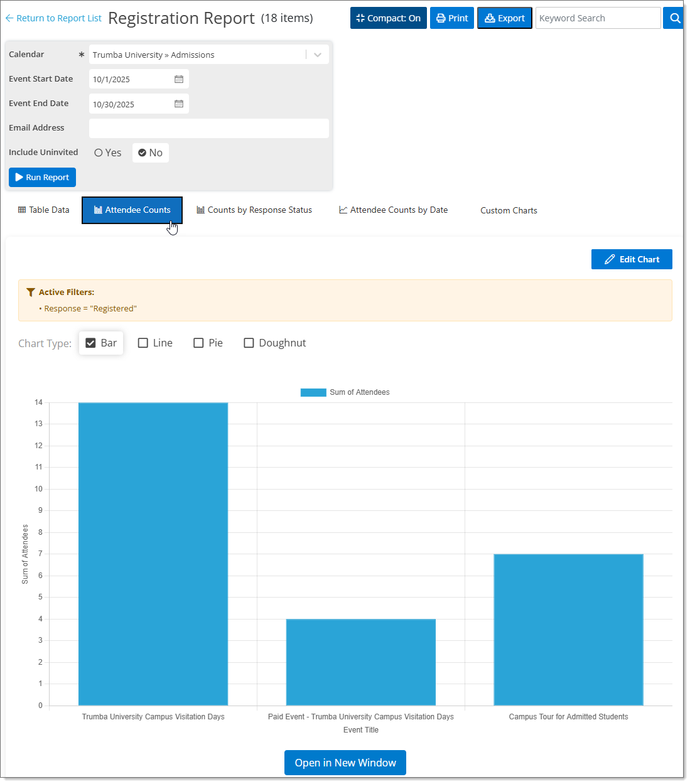The height and width of the screenshot is (784, 690).
Task: Open the Event Start Date calendar picker
Action: coord(179,79)
